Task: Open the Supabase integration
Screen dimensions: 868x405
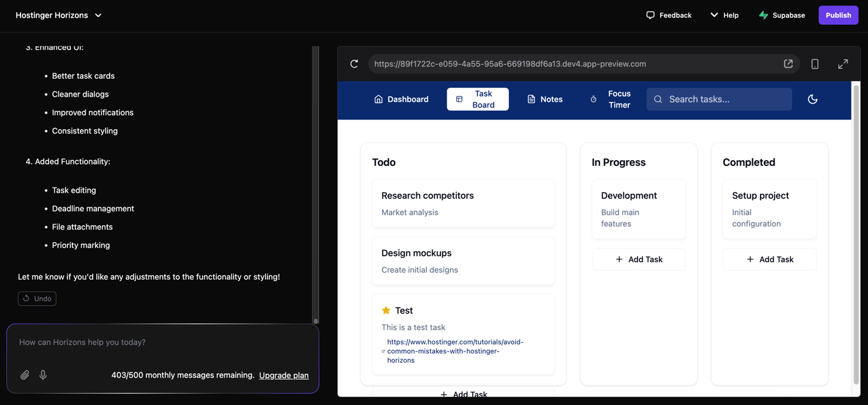Action: point(782,15)
